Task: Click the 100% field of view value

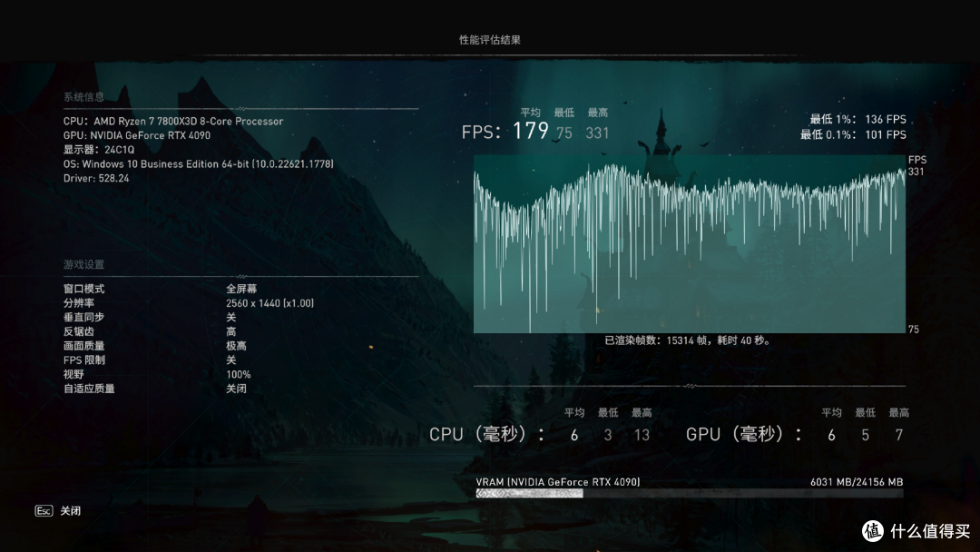Action: point(238,374)
